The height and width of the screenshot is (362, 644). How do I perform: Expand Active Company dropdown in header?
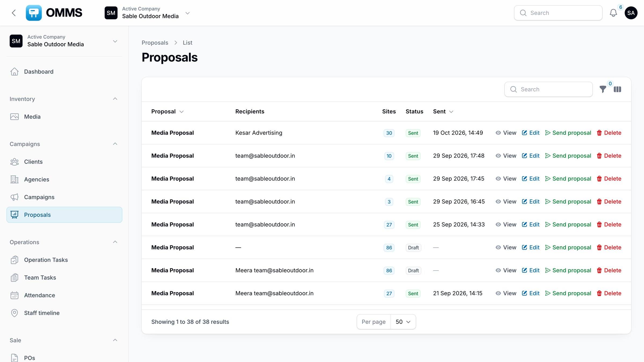pyautogui.click(x=188, y=13)
